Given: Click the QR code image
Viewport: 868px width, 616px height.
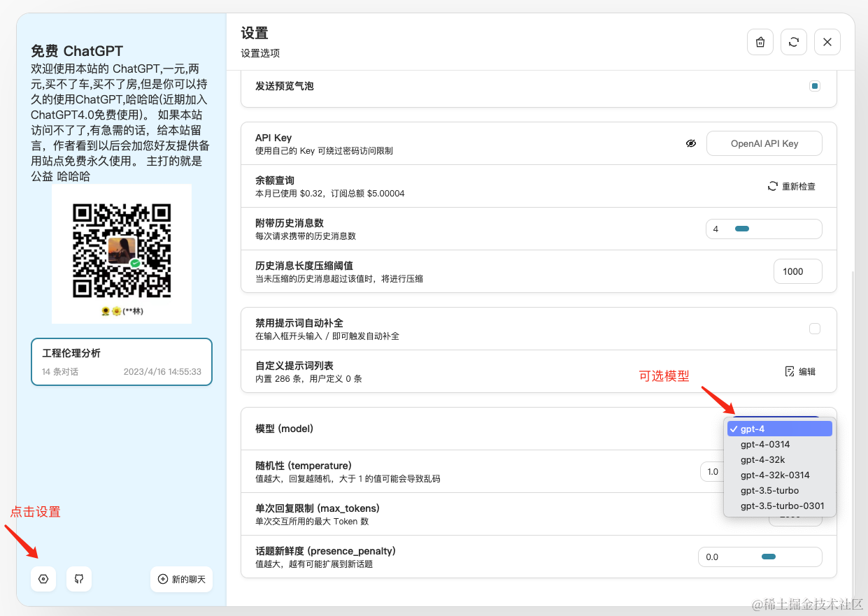Looking at the screenshot, I should point(122,254).
